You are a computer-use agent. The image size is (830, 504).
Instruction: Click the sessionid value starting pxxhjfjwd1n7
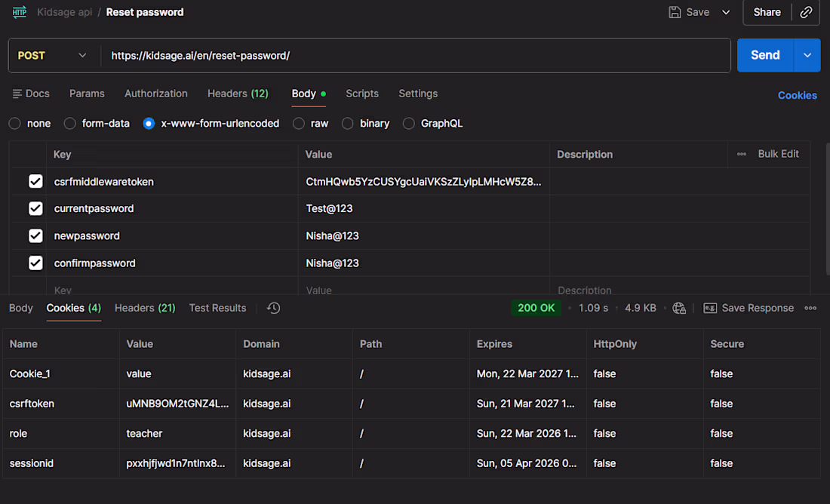pos(176,463)
